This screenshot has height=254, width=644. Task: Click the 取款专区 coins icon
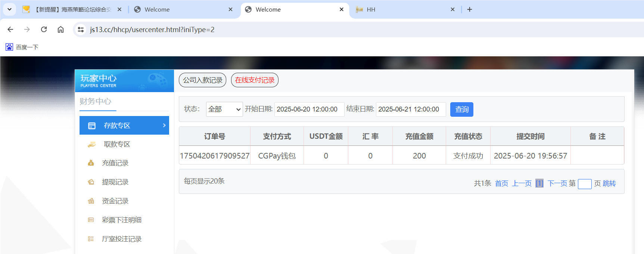pyautogui.click(x=91, y=144)
